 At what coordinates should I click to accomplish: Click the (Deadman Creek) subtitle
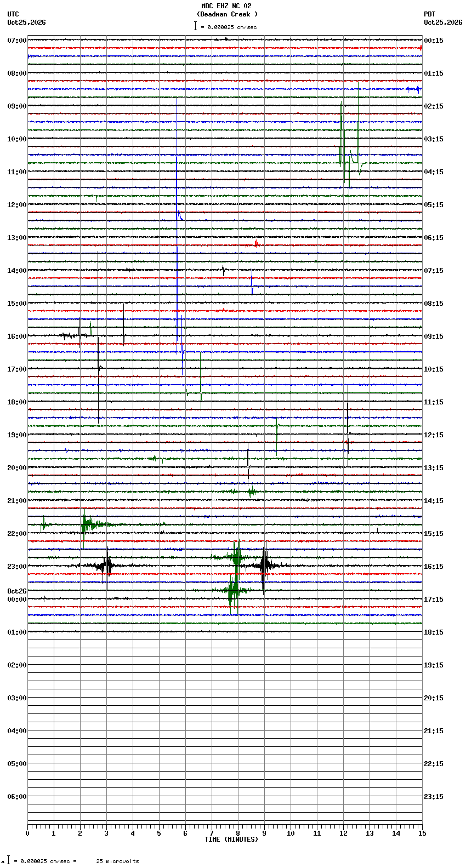click(227, 14)
